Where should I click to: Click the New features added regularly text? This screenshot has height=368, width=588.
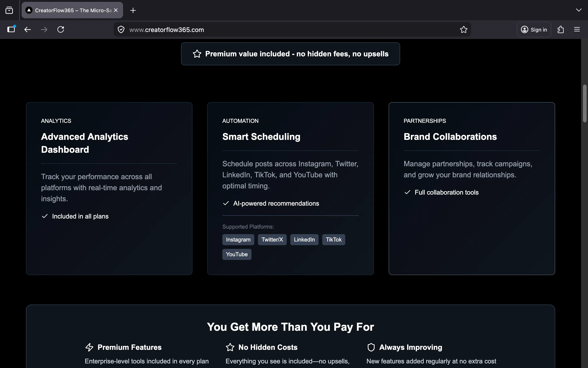[x=431, y=361]
